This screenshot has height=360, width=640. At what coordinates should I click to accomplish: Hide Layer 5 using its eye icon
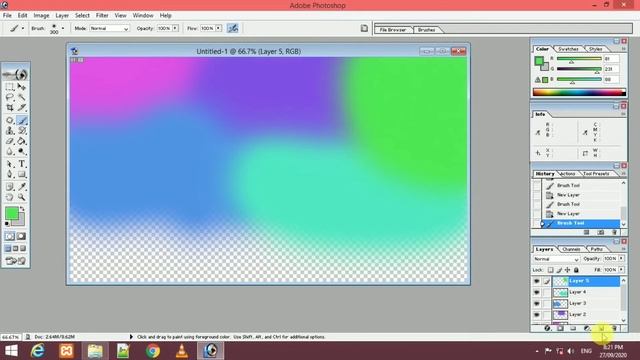(x=536, y=281)
